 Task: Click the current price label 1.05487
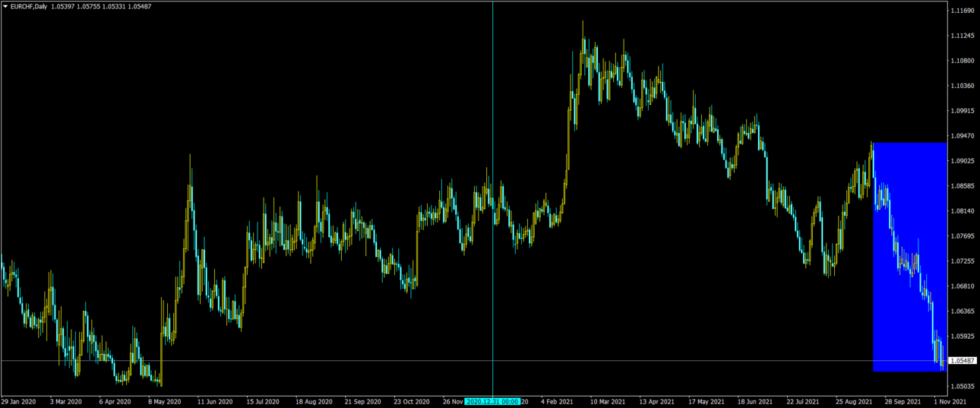coord(962,361)
